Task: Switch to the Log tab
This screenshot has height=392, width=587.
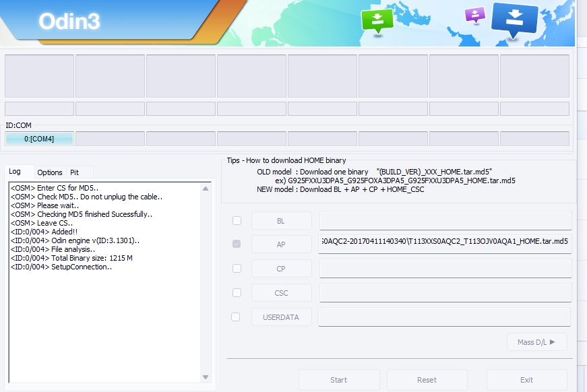Action: (15, 171)
